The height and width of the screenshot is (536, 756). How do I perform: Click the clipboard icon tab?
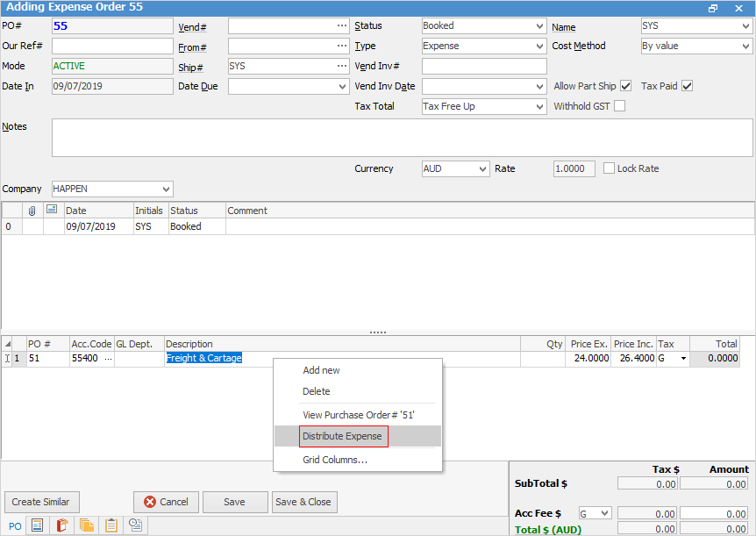click(x=111, y=525)
